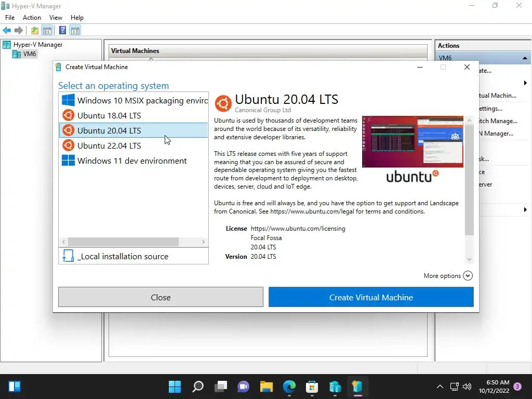The width and height of the screenshot is (532, 399).
Task: Open Chat app from taskbar
Action: point(243,387)
